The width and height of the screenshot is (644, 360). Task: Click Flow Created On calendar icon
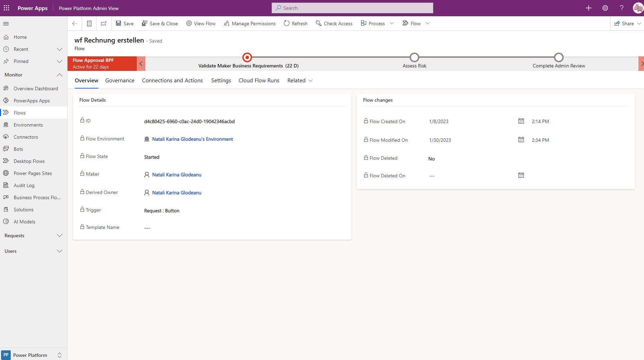(521, 121)
